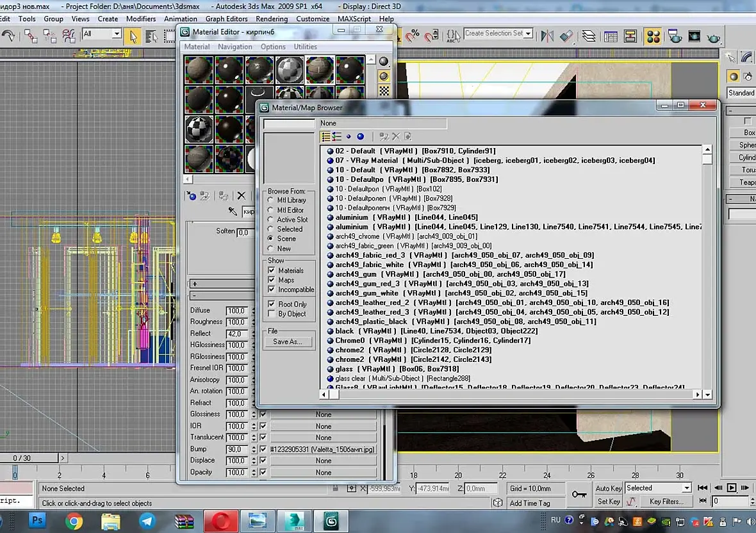This screenshot has height=533, width=756.
Task: Open Rendered Frame Window icon
Action: [694, 37]
